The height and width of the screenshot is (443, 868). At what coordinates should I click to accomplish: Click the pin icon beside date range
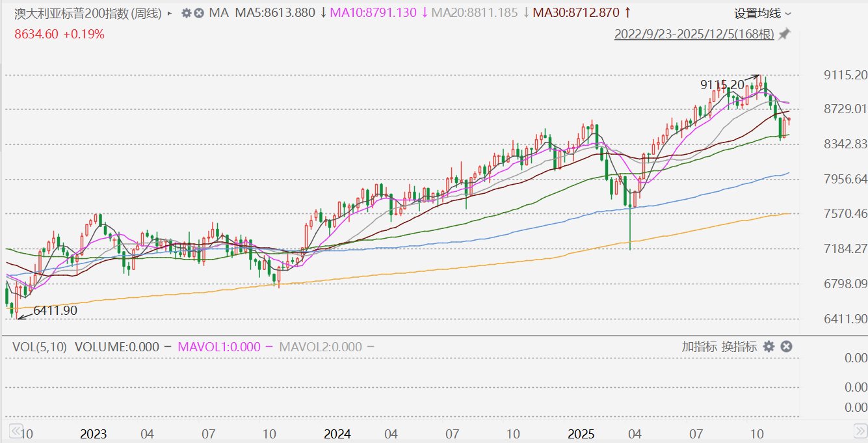coord(785,34)
